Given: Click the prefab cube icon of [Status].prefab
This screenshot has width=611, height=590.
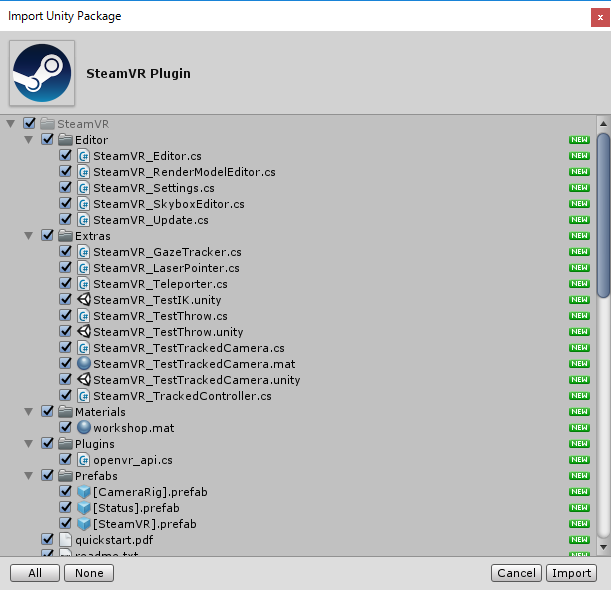Looking at the screenshot, I should pyautogui.click(x=83, y=507).
